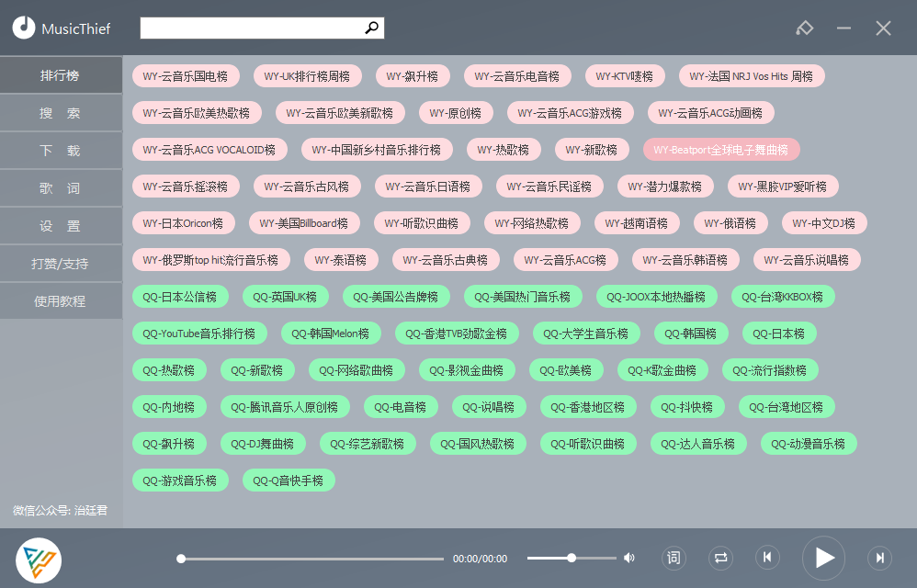Open the skin theme paint bucket icon
The height and width of the screenshot is (588, 917).
click(x=805, y=28)
